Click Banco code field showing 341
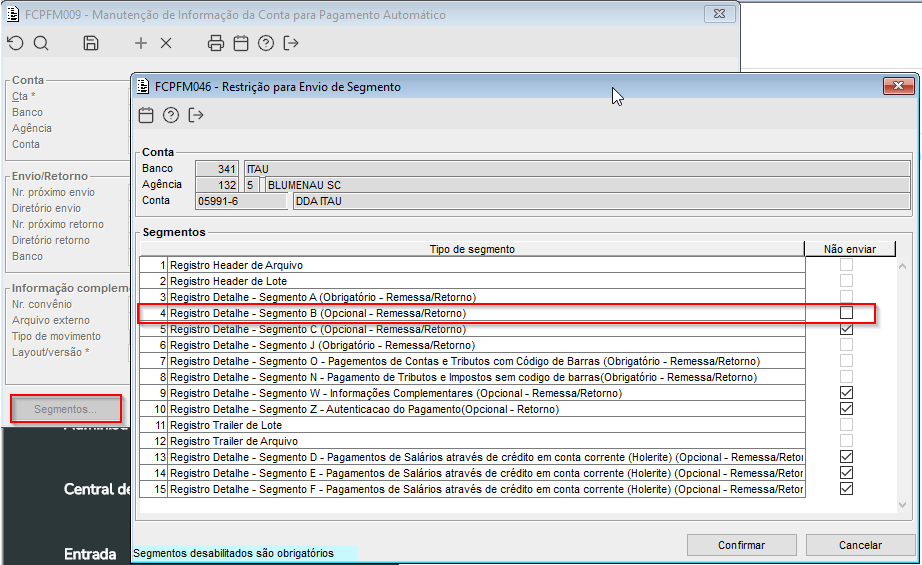 (217, 169)
